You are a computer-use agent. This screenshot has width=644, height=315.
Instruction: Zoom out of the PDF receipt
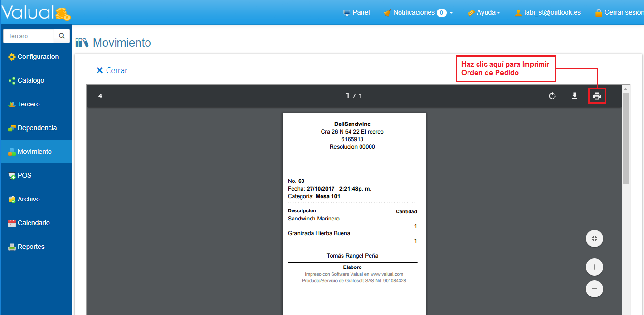[594, 288]
